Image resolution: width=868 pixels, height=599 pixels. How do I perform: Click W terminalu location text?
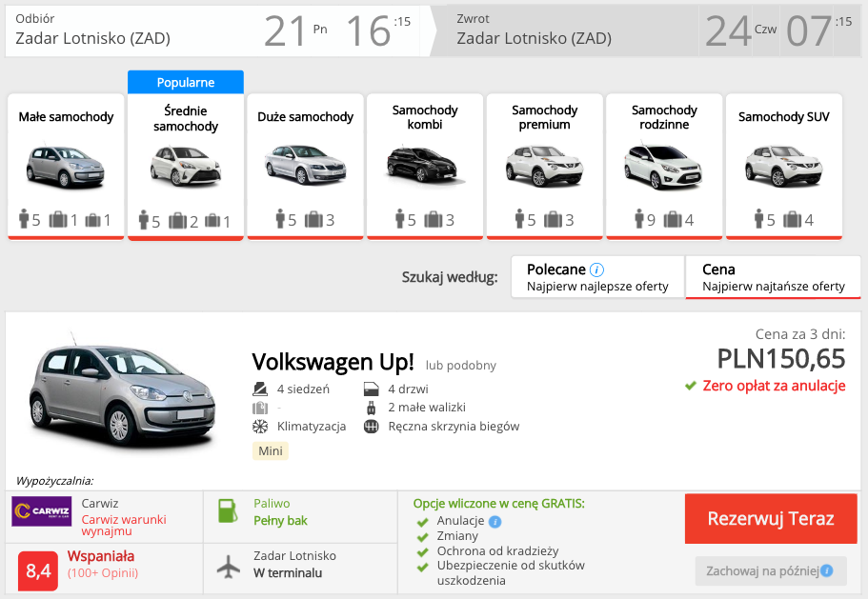[288, 573]
